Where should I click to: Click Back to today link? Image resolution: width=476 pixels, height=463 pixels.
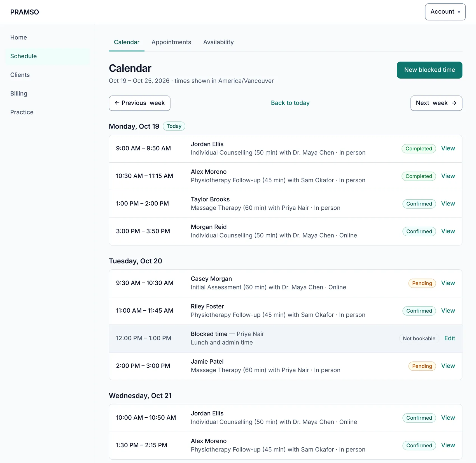tap(290, 103)
